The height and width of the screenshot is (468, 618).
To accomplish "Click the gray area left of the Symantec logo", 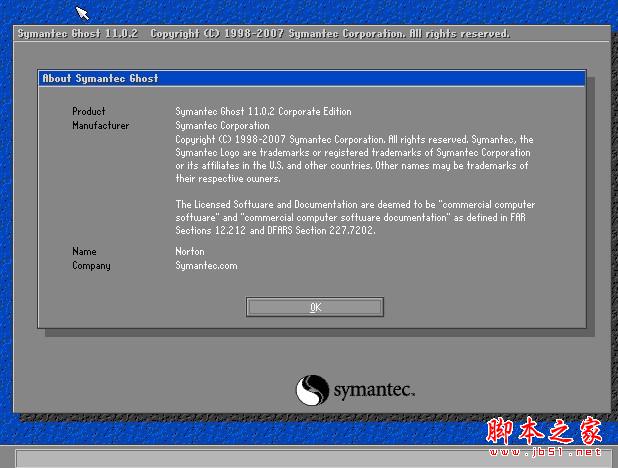I will click(150, 385).
